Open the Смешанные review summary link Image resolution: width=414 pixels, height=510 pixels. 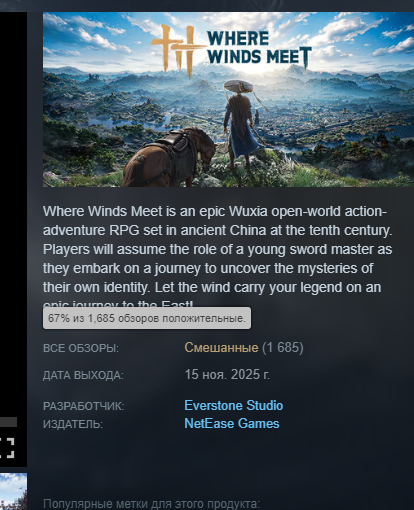[221, 348]
